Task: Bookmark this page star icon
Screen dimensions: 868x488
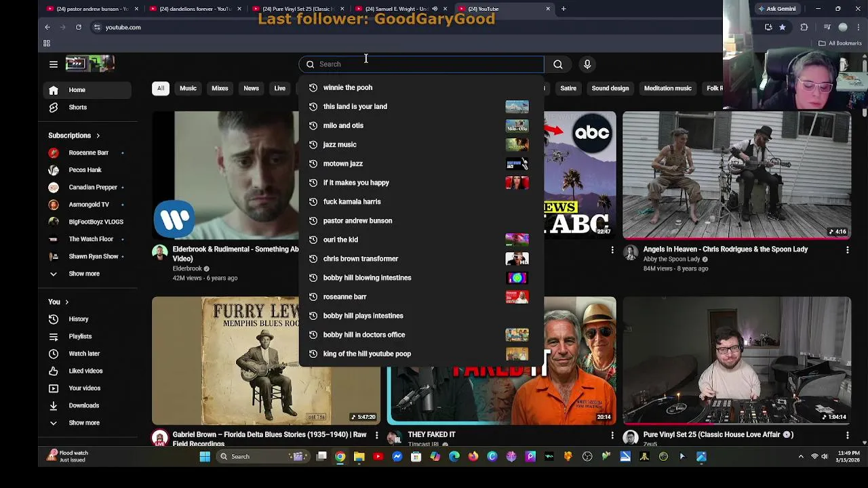Action: click(x=783, y=27)
